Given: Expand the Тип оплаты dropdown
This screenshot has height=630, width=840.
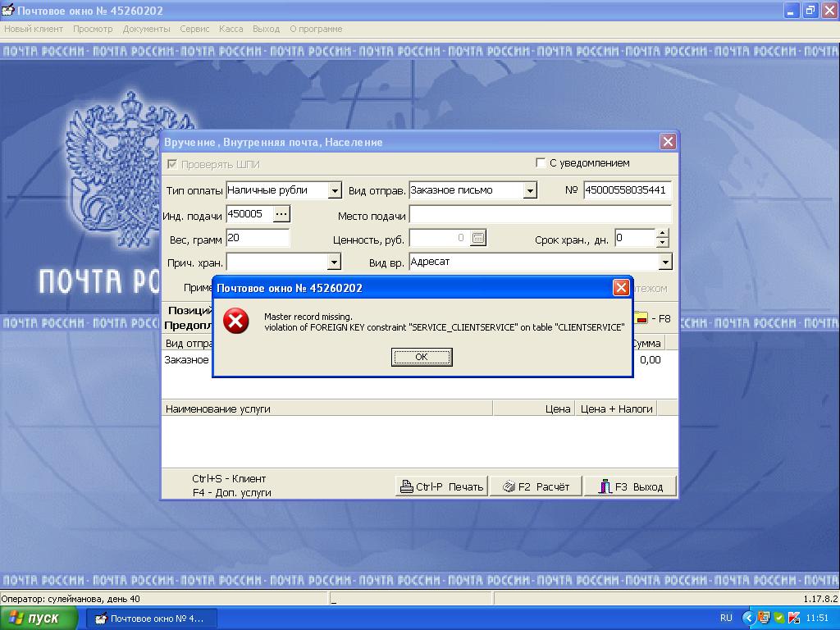Looking at the screenshot, I should (335, 190).
